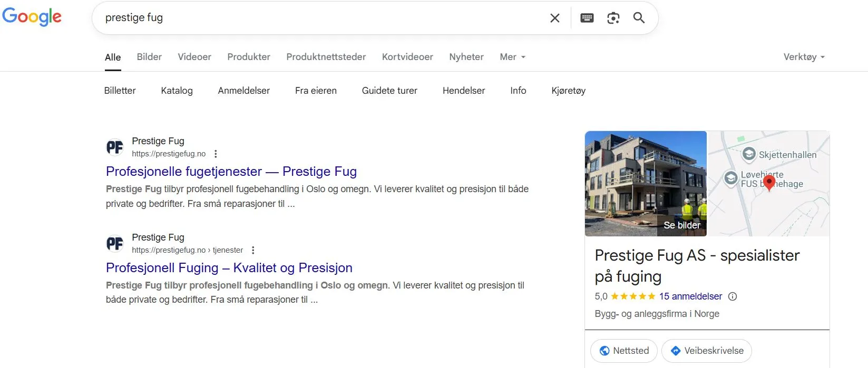Open the Profesjonelle fugetjenester — Prestige Fug link
The image size is (868, 368).
pos(231,172)
